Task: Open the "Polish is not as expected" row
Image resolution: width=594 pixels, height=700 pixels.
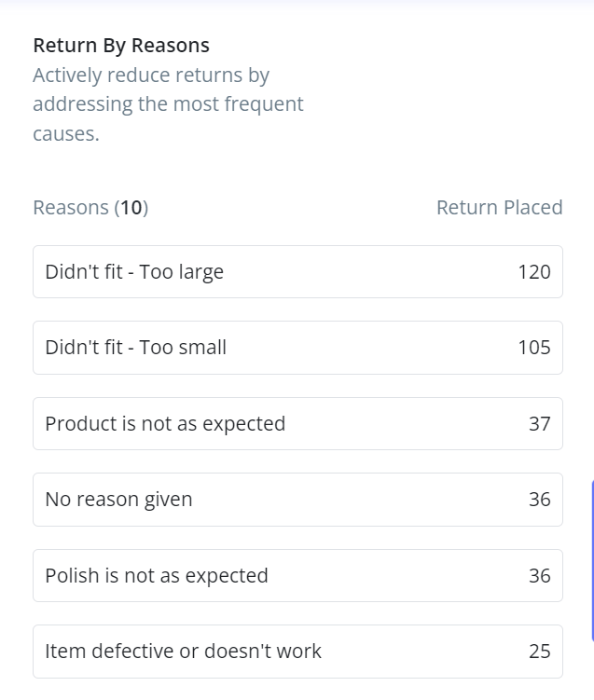Action: 297,575
